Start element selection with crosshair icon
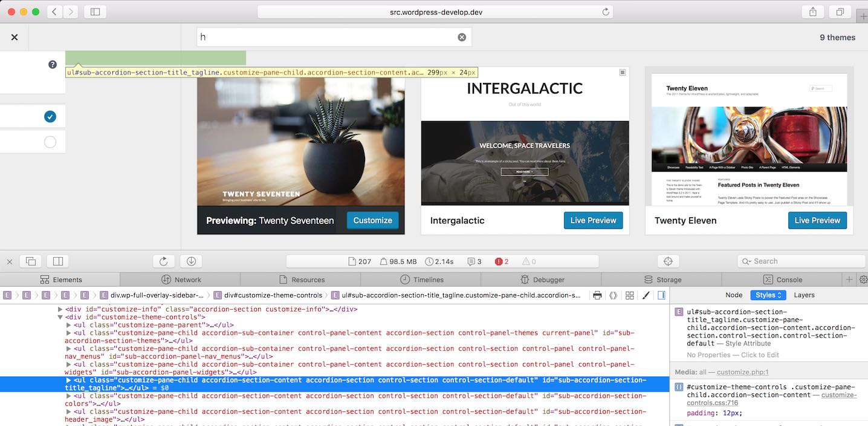Viewport: 868px width, 426px height. coord(668,261)
